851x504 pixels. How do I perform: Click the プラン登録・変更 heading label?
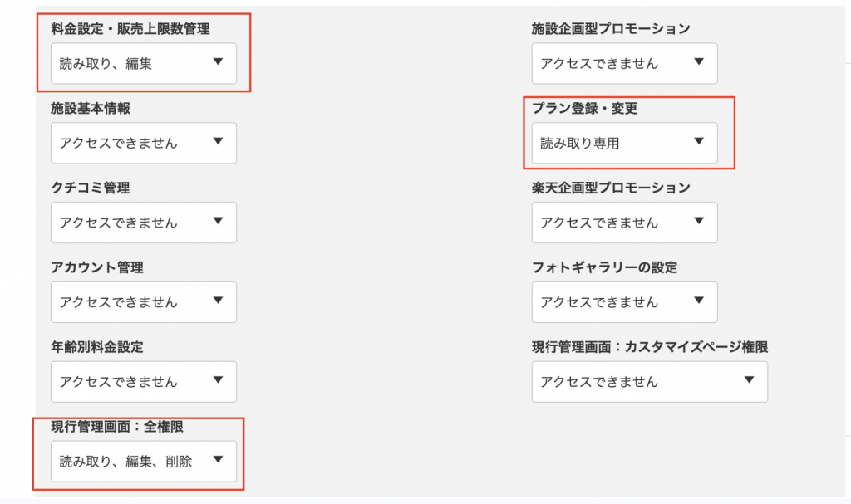point(584,109)
